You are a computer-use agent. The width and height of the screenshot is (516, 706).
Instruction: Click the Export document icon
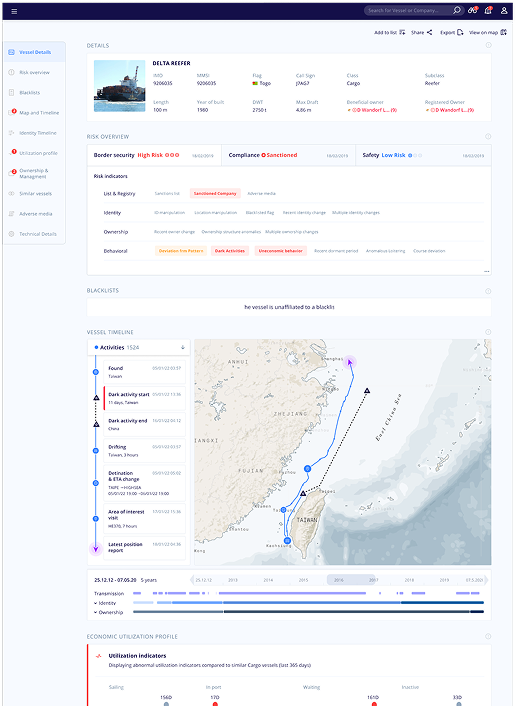pos(460,32)
